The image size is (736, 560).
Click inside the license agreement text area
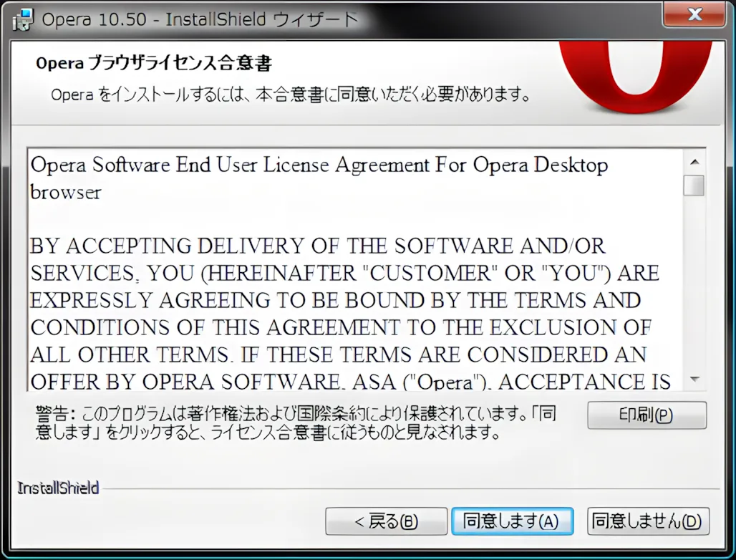322,301
